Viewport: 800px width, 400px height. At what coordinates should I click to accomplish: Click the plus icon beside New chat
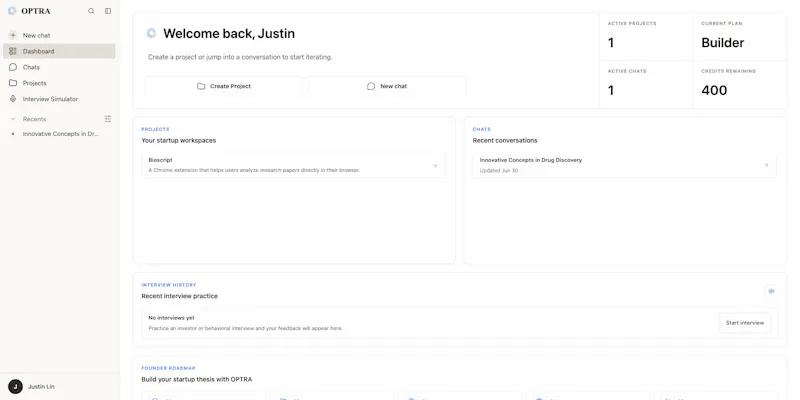[13, 35]
